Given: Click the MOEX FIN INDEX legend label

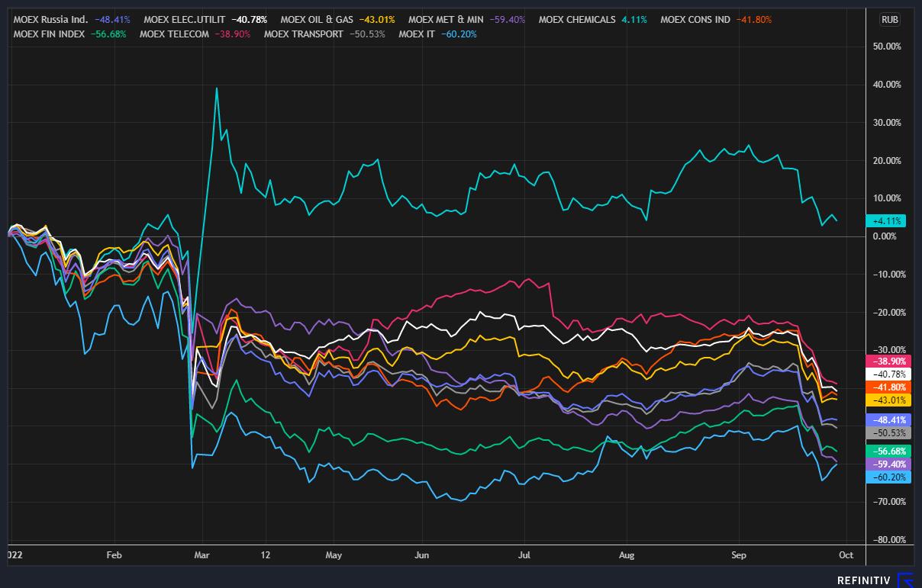Looking at the screenshot, I should click(x=44, y=34).
